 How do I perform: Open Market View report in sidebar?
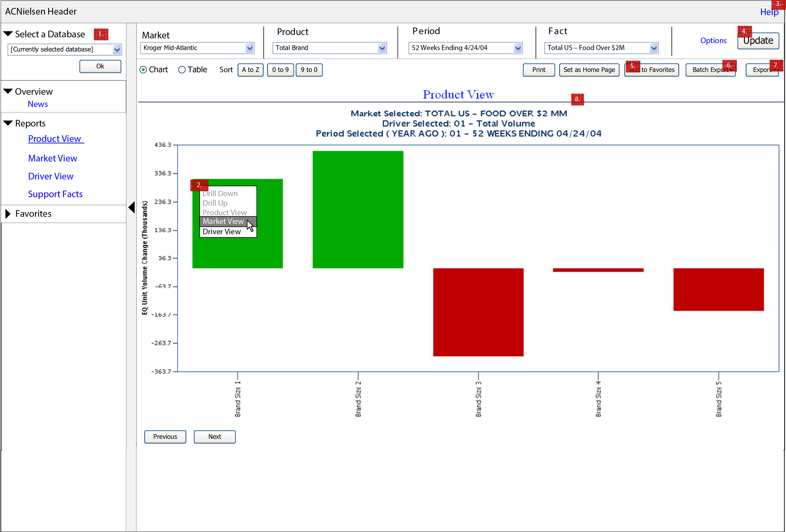(53, 158)
